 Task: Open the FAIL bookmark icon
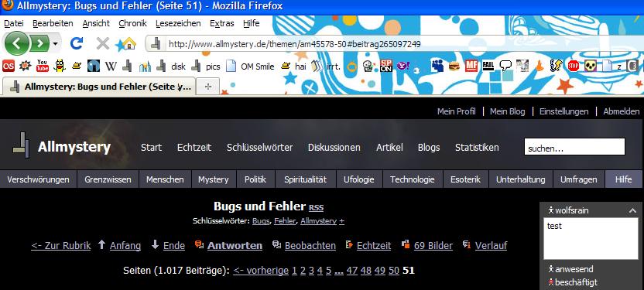(488, 66)
